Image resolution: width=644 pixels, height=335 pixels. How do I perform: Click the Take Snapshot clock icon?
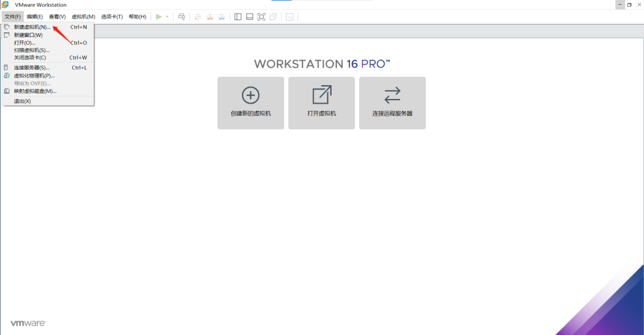197,17
